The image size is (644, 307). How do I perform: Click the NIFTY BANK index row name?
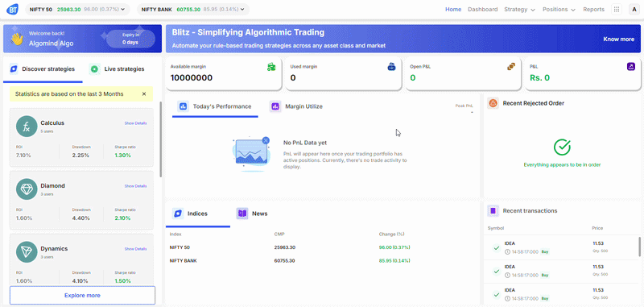pyautogui.click(x=184, y=260)
